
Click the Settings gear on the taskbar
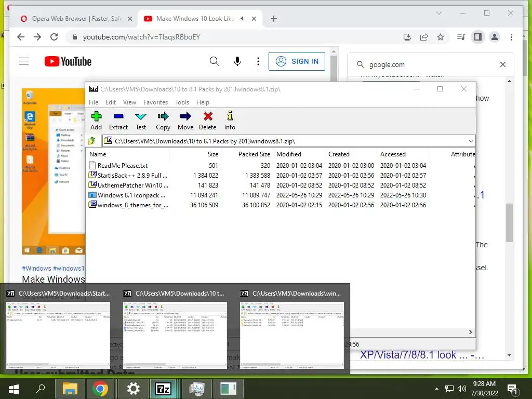pyautogui.click(x=133, y=389)
